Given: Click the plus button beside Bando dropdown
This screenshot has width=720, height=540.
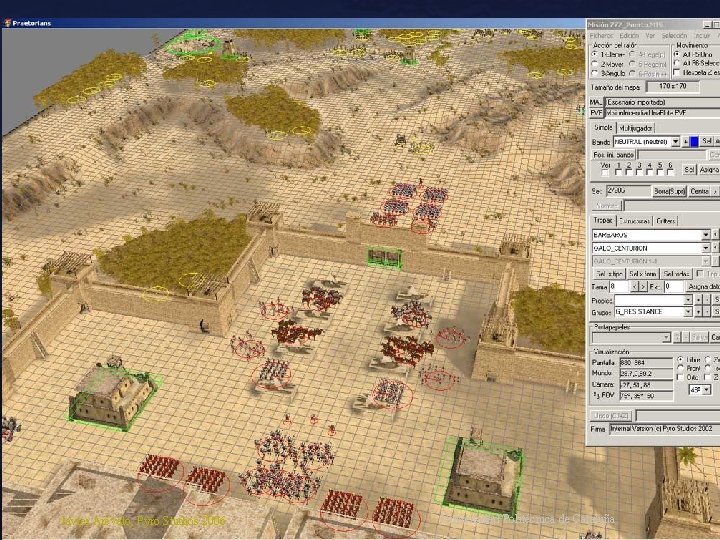Looking at the screenshot, I should [686, 142].
